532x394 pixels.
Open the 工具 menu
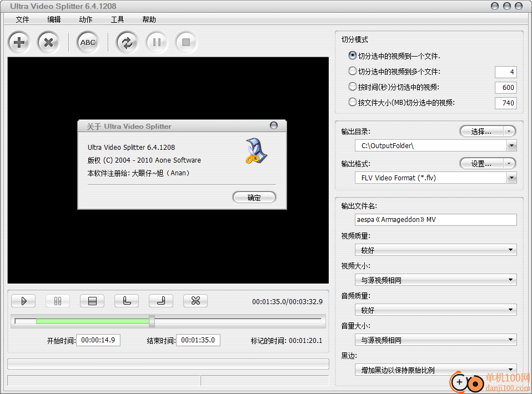[x=117, y=19]
